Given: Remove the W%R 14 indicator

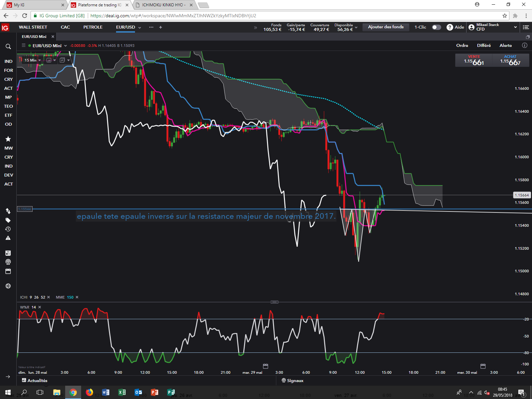Looking at the screenshot, I should point(40,307).
